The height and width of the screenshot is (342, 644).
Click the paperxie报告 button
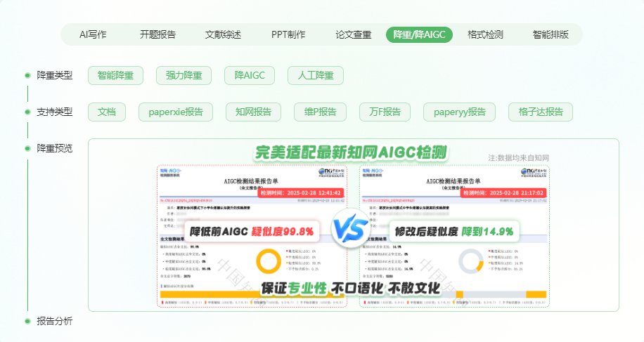point(176,112)
